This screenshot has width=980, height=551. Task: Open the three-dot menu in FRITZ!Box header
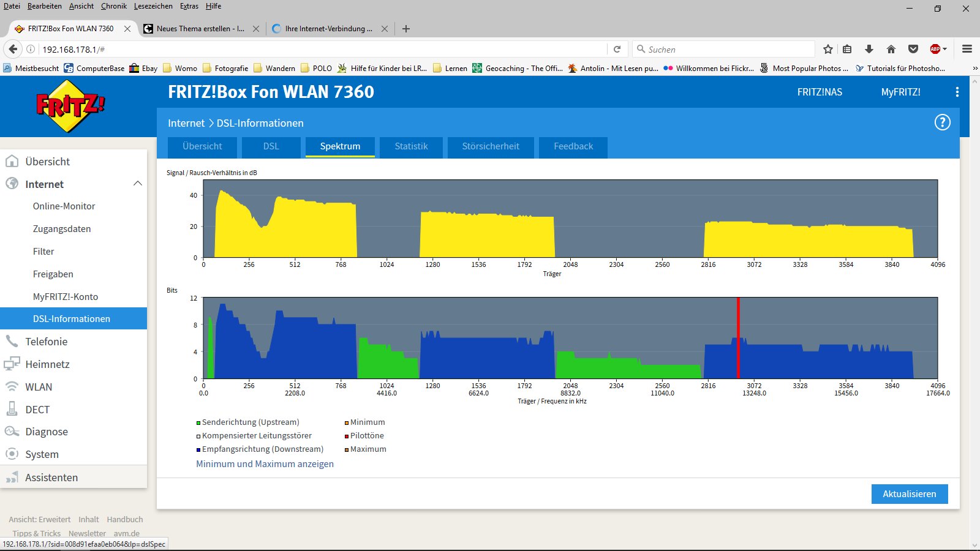click(x=957, y=92)
